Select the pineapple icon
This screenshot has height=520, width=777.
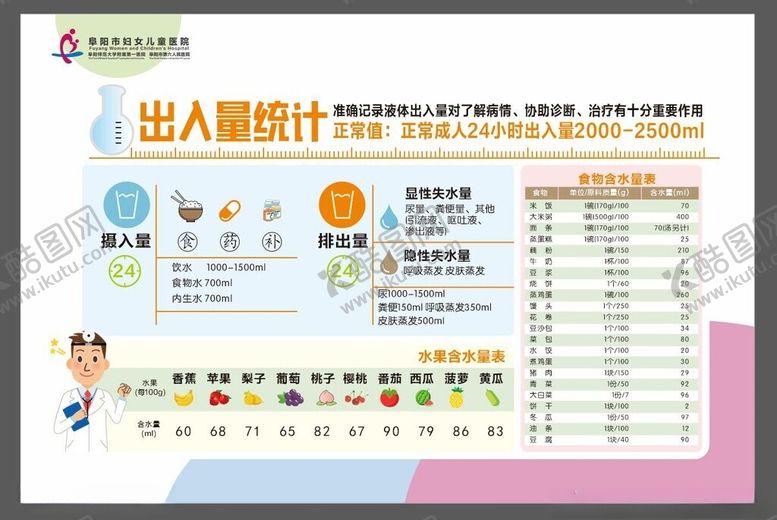click(456, 397)
